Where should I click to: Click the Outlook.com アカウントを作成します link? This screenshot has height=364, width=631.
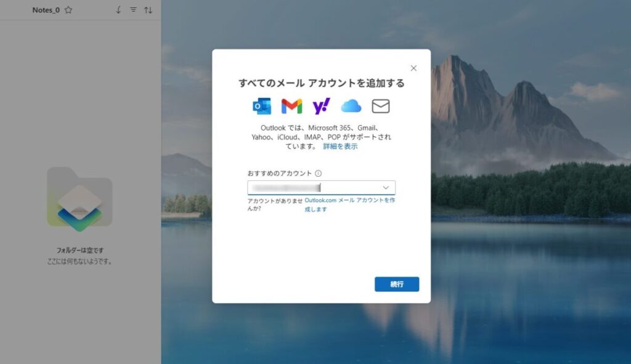coord(349,201)
